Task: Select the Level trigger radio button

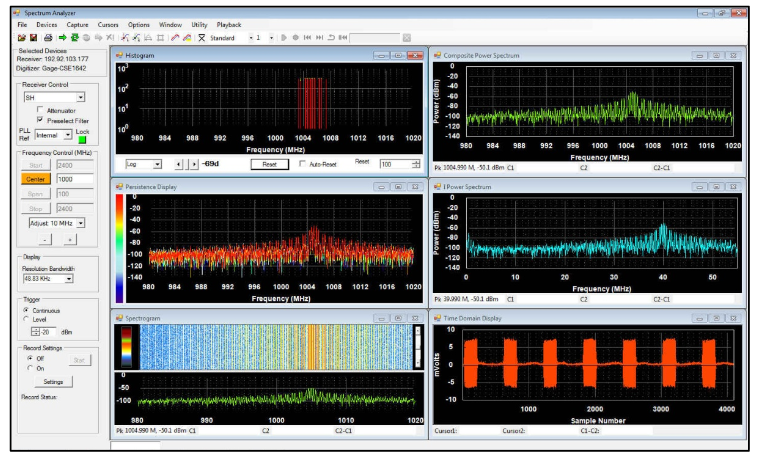Action: coord(25,318)
